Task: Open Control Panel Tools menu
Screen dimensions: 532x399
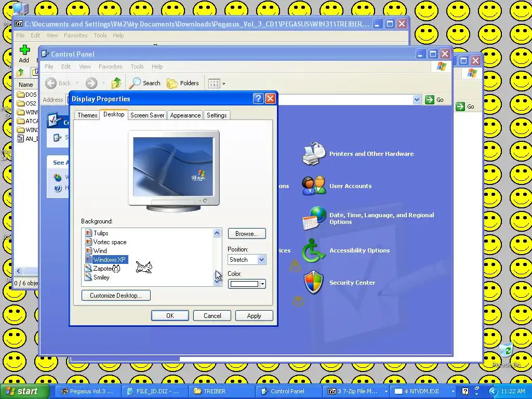Action: pos(137,66)
